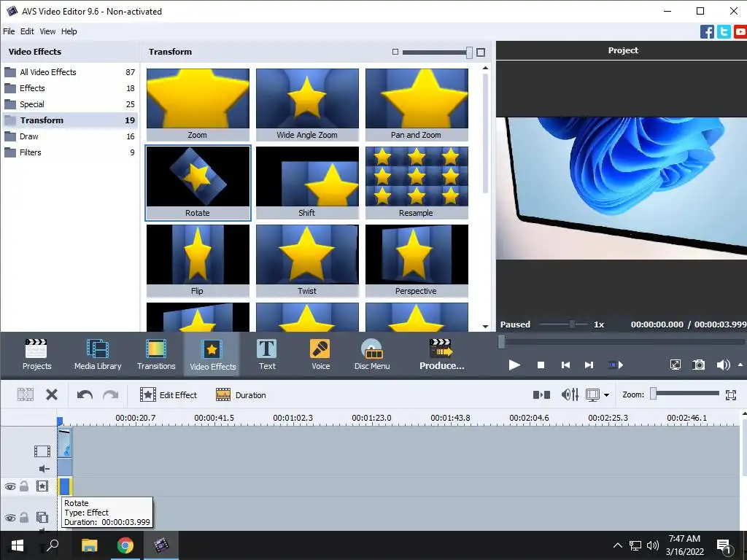The height and width of the screenshot is (560, 747).
Task: Select the Special folder
Action: coord(70,104)
